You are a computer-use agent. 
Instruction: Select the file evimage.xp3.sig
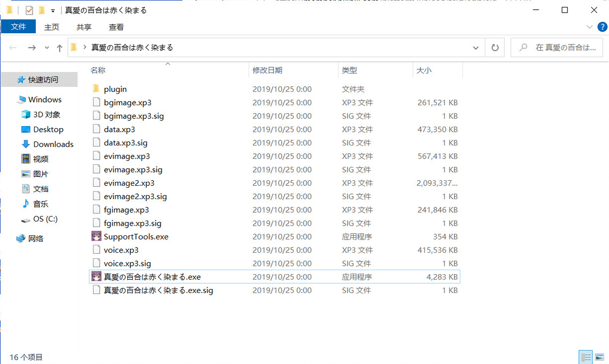[133, 169]
